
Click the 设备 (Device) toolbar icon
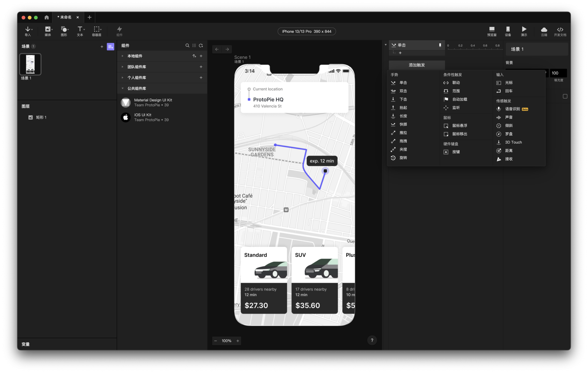[x=508, y=31]
